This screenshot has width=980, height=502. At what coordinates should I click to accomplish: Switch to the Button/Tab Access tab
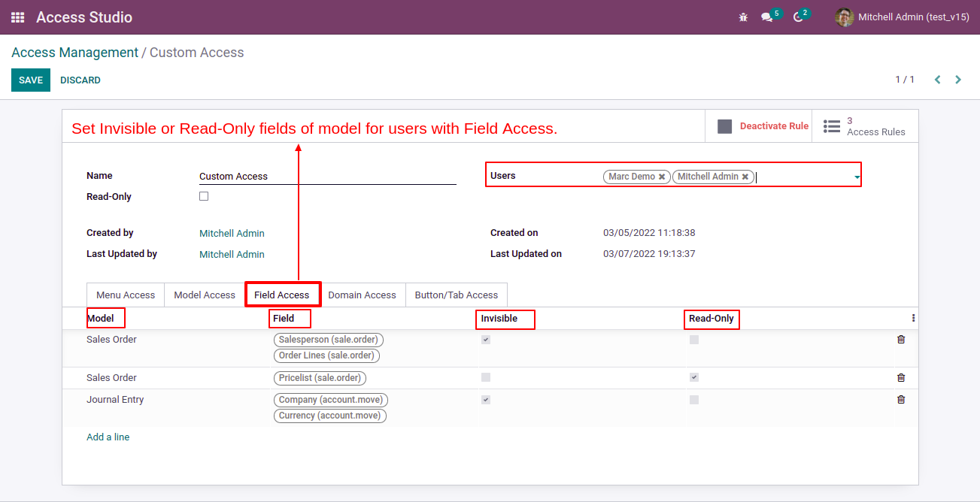(x=456, y=295)
